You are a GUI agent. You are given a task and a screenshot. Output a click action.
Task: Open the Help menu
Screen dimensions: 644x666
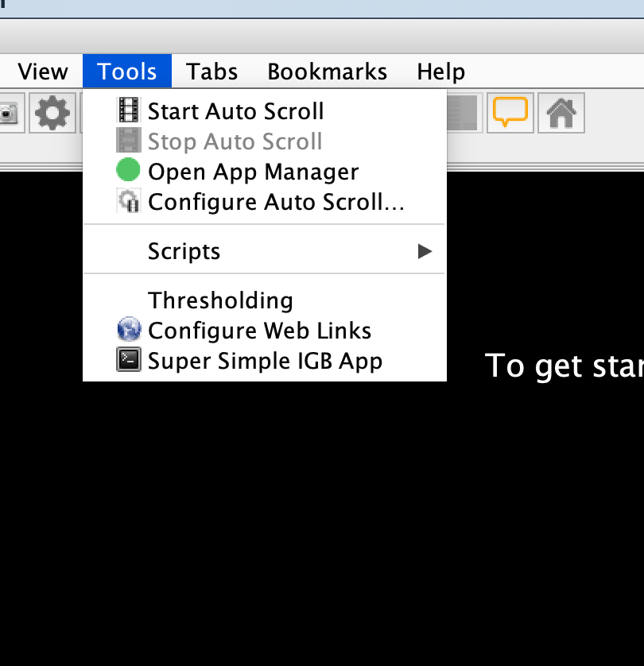(440, 72)
